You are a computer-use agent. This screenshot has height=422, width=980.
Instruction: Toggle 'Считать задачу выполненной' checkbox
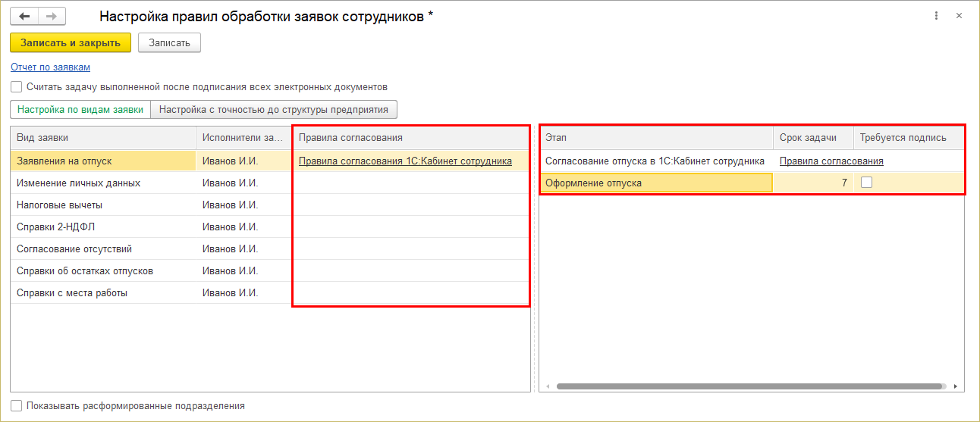(17, 86)
